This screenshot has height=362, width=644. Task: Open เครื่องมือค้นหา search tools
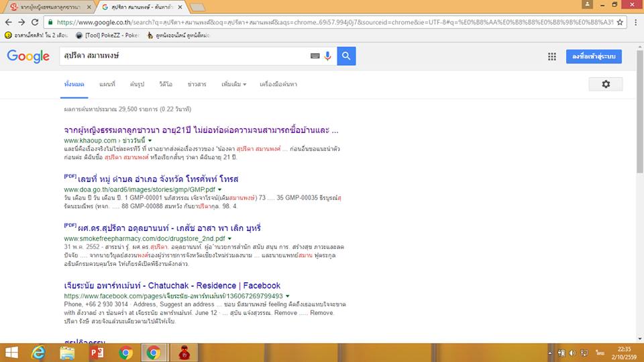coord(278,84)
